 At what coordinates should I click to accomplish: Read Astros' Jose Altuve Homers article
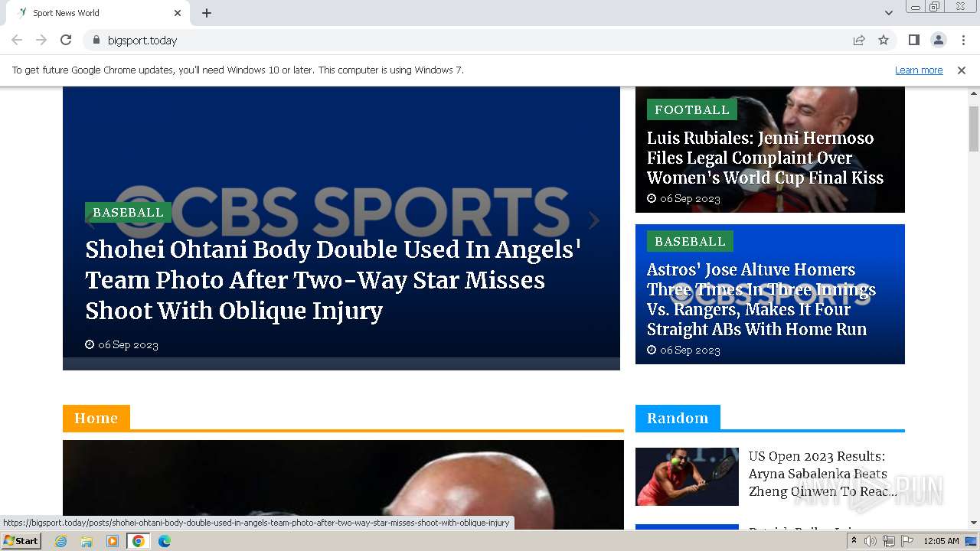(x=761, y=299)
